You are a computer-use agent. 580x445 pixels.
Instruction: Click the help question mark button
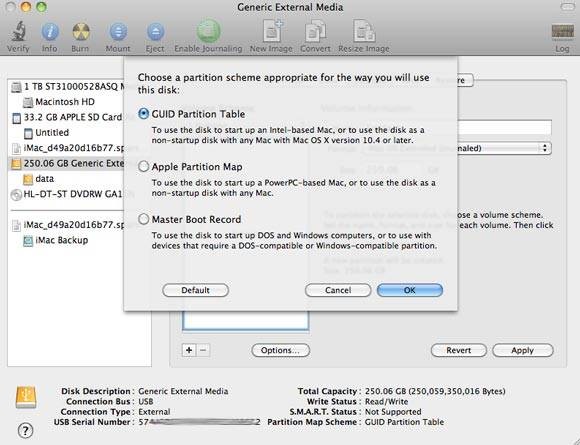[26, 430]
